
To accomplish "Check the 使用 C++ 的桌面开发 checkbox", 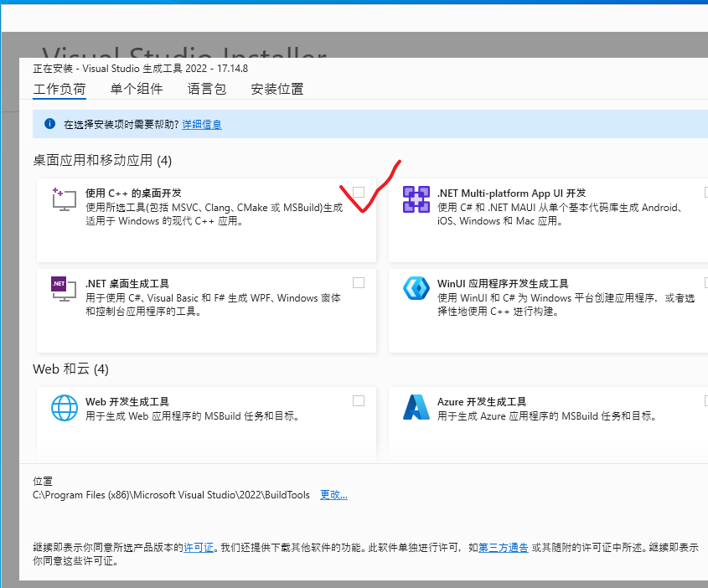I will click(x=359, y=193).
